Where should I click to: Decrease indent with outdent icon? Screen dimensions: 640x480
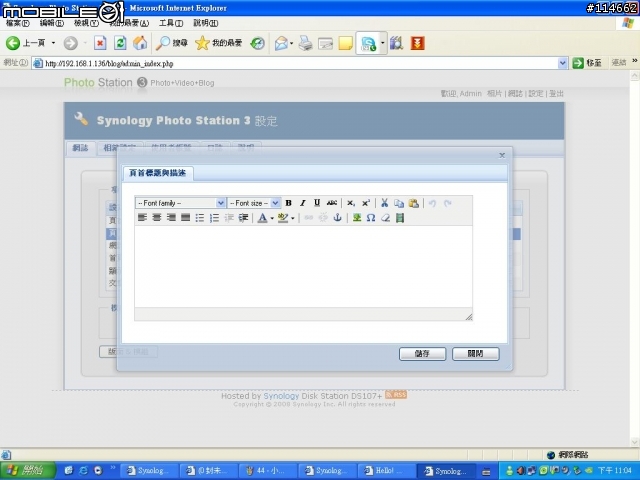click(229, 218)
